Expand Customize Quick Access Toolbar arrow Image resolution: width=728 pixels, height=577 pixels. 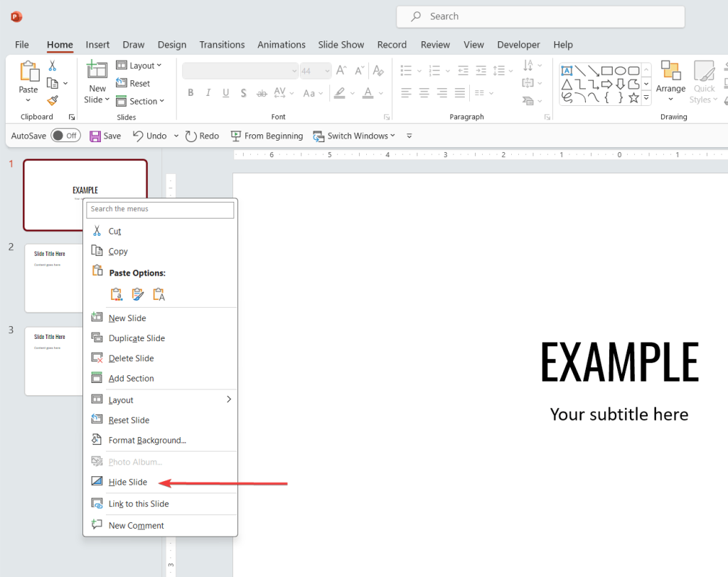[x=409, y=136]
